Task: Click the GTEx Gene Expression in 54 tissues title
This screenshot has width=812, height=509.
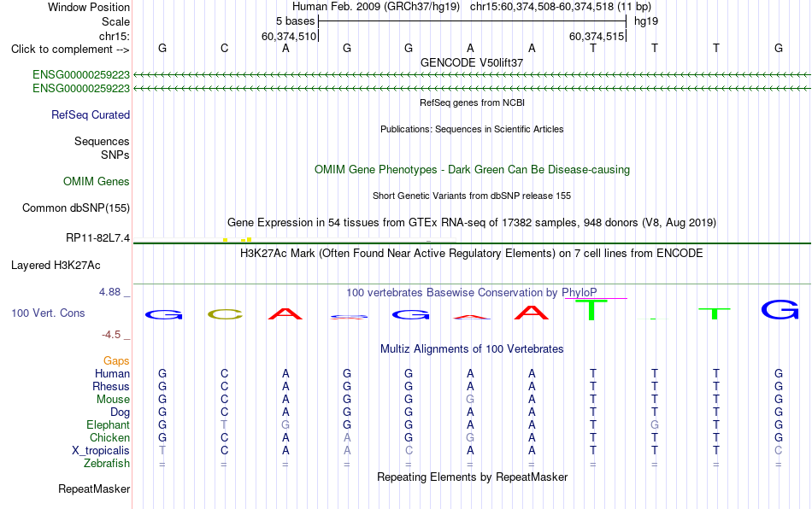Action: click(472, 222)
